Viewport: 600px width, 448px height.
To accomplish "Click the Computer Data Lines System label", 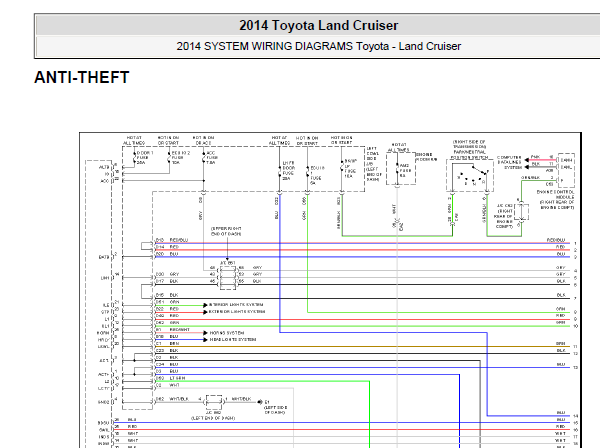I will coord(509,162).
